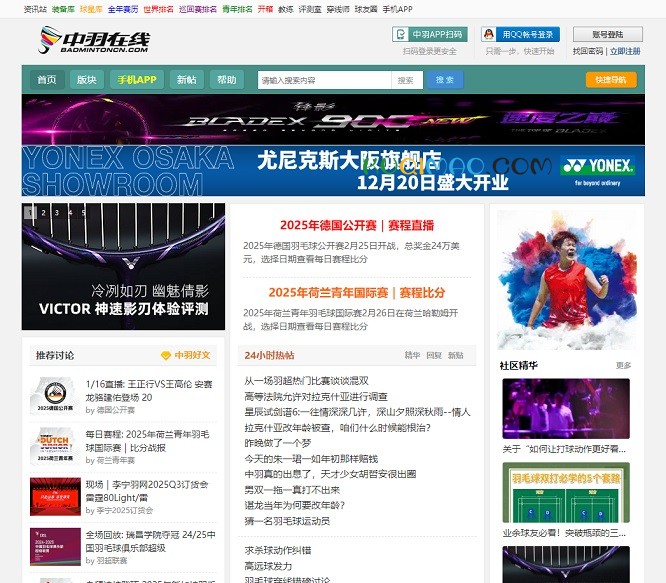Open the 巡回赛排名 link
The width and height of the screenshot is (666, 583).
pyautogui.click(x=198, y=9)
